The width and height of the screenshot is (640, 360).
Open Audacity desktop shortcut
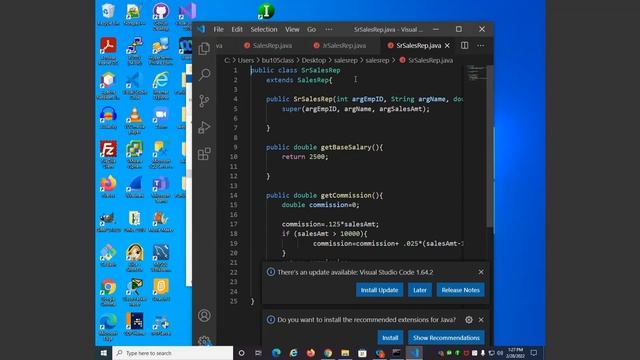point(108,118)
